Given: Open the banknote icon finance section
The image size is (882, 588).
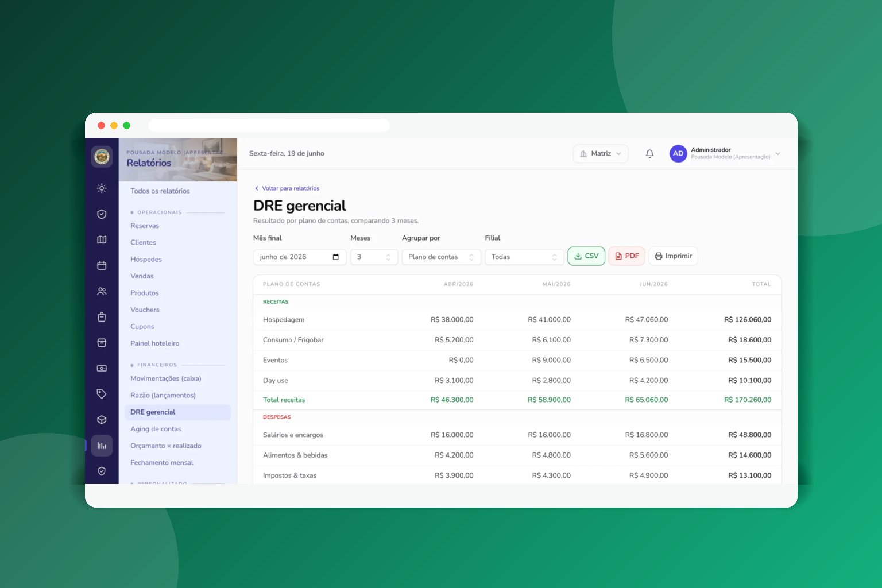Looking at the screenshot, I should click(102, 368).
